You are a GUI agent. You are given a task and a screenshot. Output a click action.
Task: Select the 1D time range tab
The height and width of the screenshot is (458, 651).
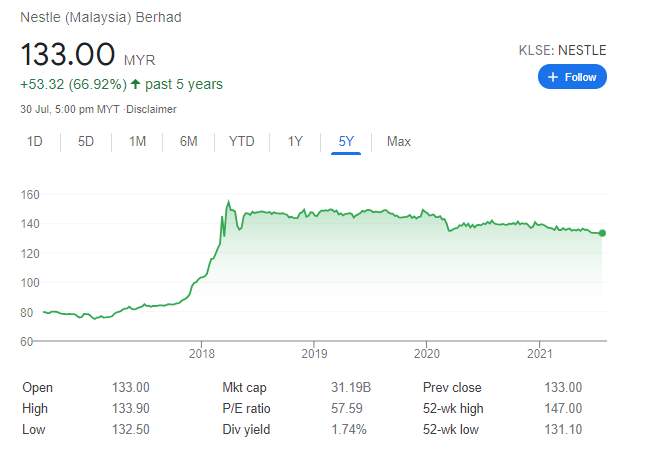(x=35, y=142)
